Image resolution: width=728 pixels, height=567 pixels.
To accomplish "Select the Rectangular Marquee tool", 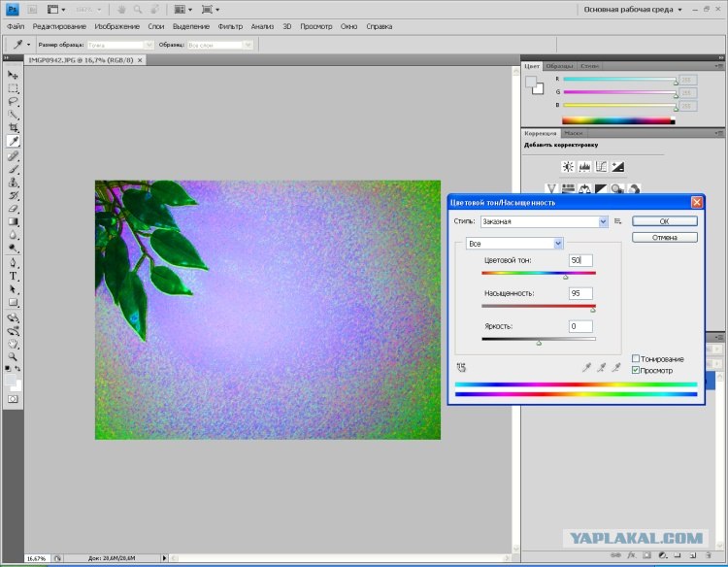I will click(13, 88).
